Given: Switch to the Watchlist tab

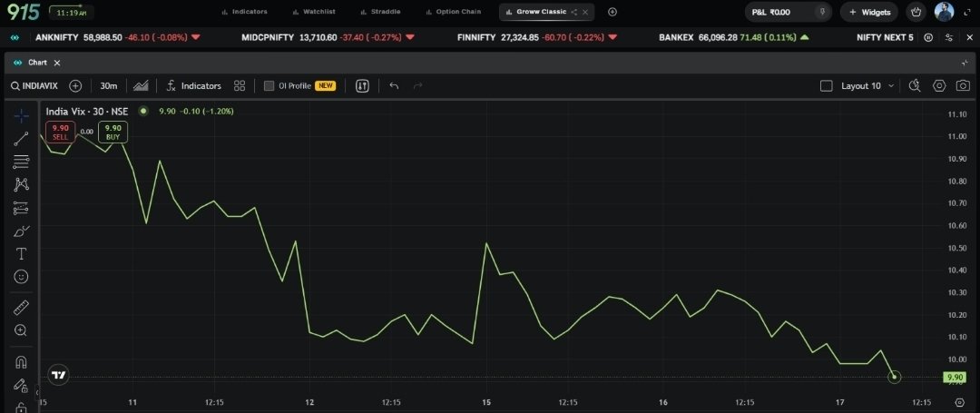Looking at the screenshot, I should 314,12.
